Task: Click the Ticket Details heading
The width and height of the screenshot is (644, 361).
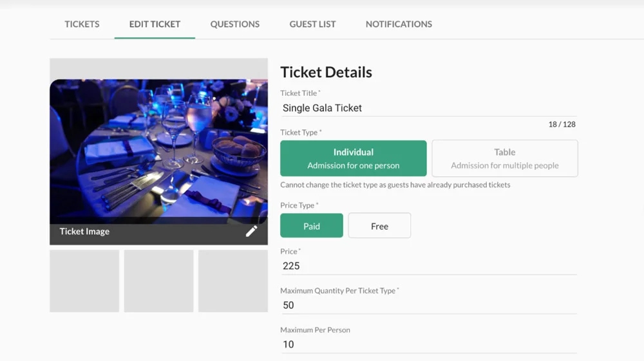Action: 326,72
